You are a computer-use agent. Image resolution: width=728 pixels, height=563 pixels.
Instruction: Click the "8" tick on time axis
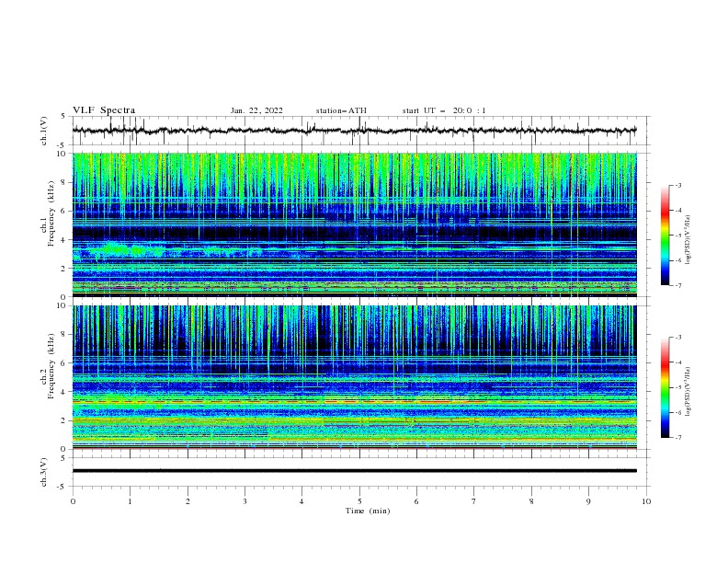[x=531, y=501]
